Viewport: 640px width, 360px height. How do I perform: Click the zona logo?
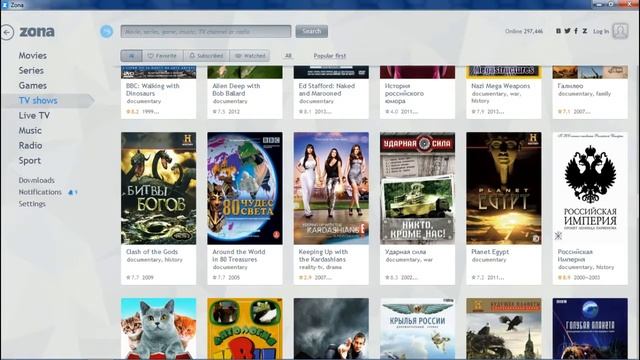tap(37, 32)
